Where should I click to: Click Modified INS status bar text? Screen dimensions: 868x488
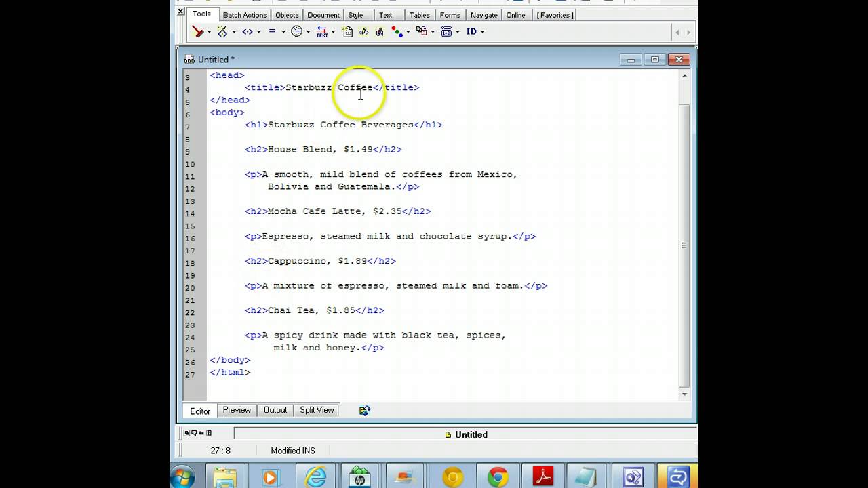(293, 451)
